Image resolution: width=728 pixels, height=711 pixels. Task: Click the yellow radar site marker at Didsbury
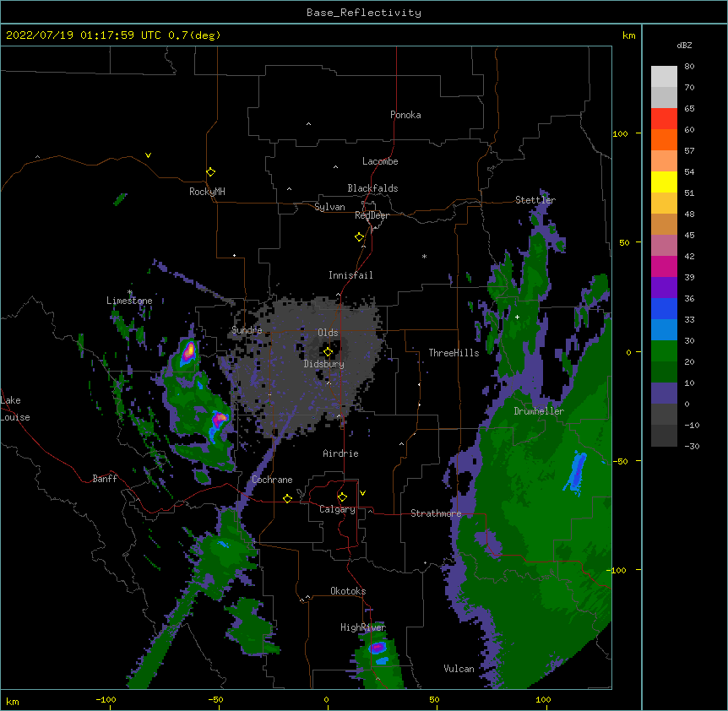328,352
